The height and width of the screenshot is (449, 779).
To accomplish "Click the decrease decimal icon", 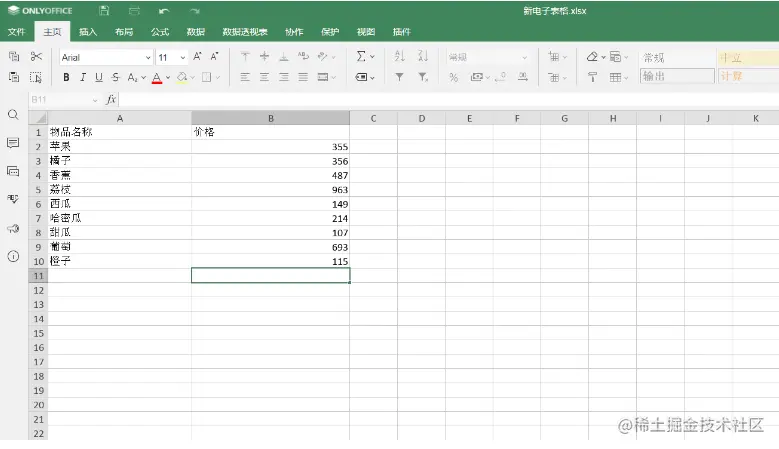I will (x=501, y=77).
